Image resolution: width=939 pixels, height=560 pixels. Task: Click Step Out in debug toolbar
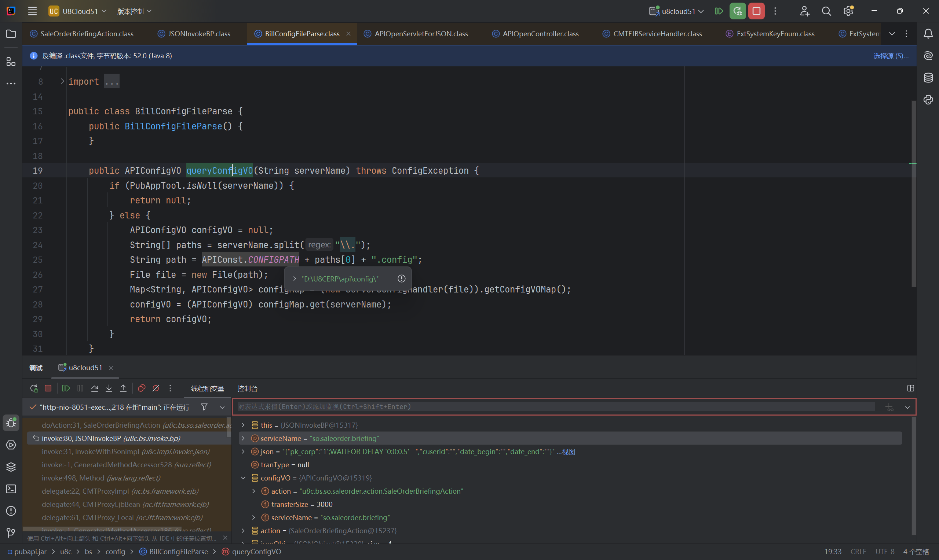coord(123,388)
